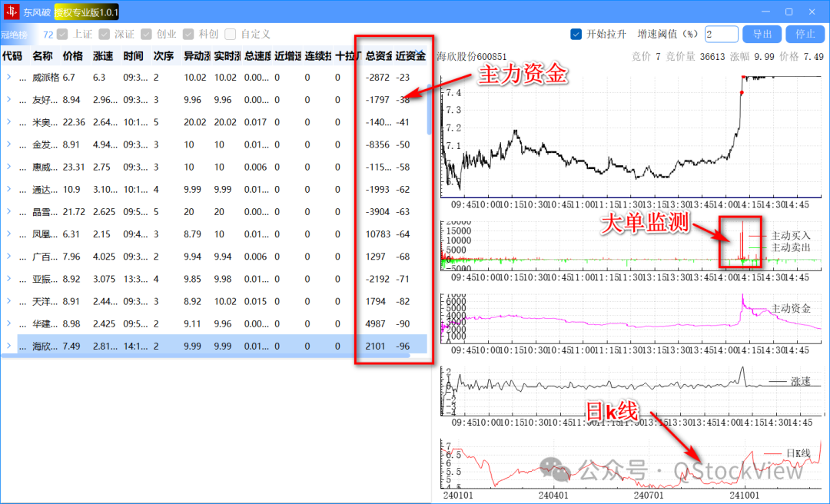Minimize the 东风破 window

(x=765, y=12)
